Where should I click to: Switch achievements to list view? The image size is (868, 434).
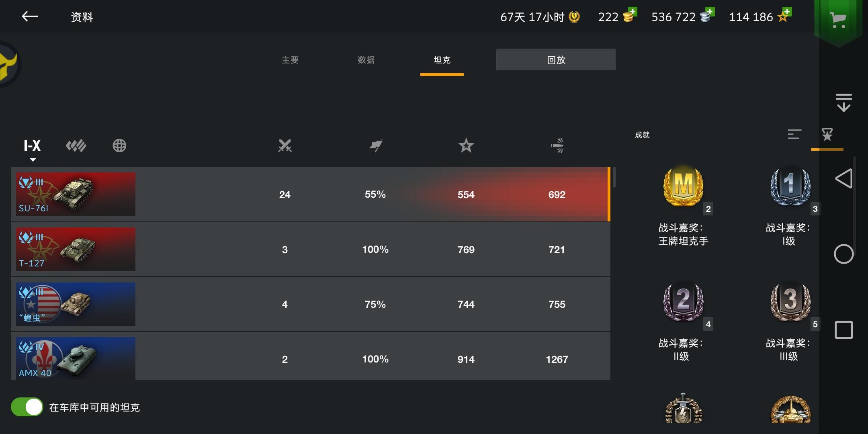[794, 135]
